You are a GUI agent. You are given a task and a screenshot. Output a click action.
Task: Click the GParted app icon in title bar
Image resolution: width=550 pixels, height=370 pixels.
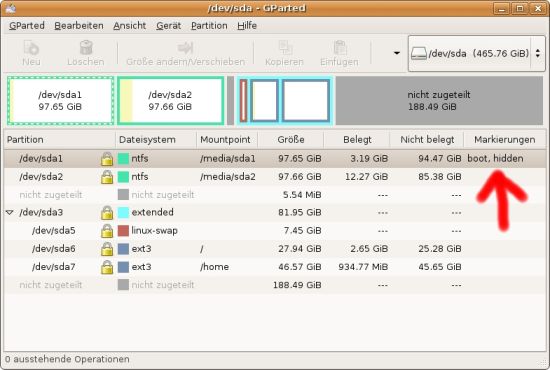11,8
